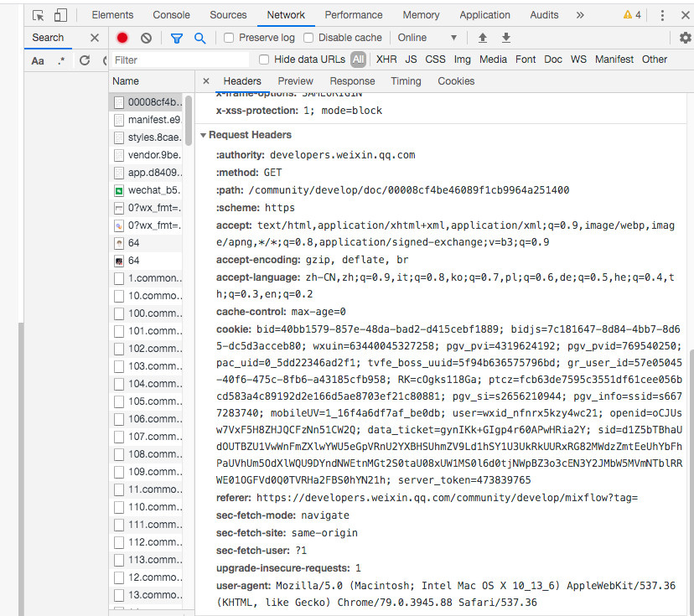Image resolution: width=694 pixels, height=616 pixels.
Task: Show the Preview tab of request
Action: tap(295, 81)
